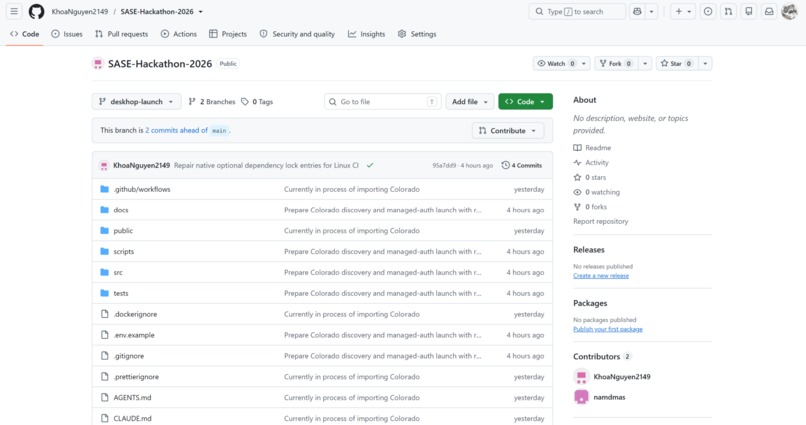Screen dimensions: 806x425
Task: Expand the Copilot dropdown arrow in the header
Action: pyautogui.click(x=651, y=11)
